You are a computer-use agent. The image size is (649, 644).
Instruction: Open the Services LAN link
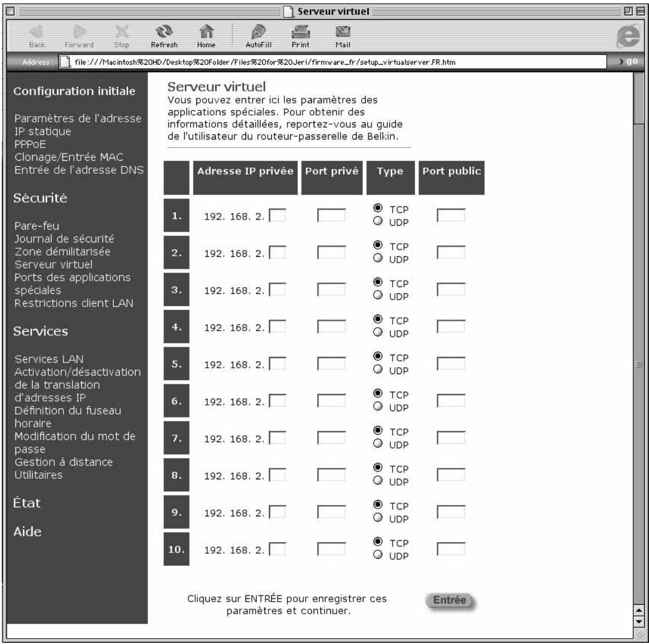[49, 359]
